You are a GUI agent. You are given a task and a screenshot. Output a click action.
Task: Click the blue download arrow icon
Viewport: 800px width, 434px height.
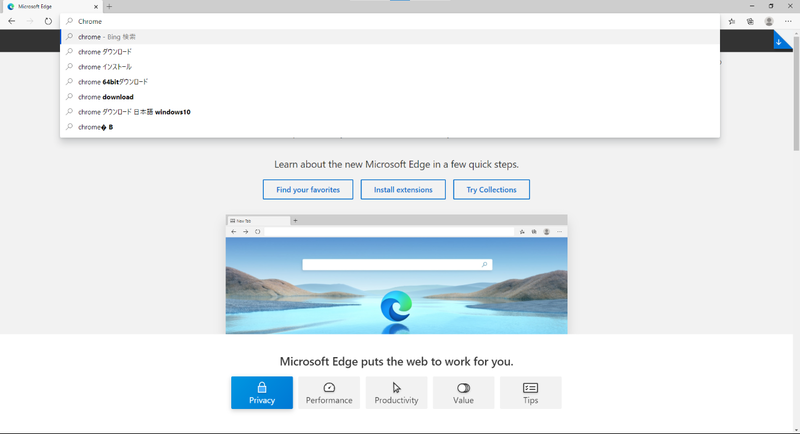pos(779,42)
